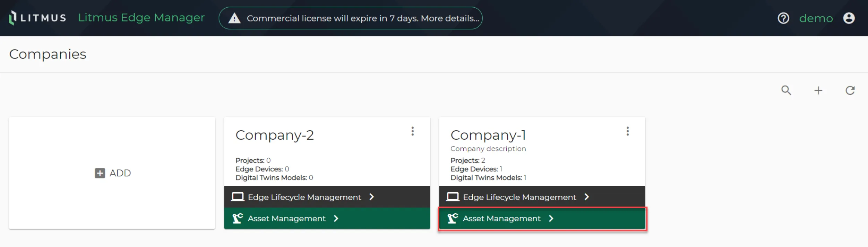The width and height of the screenshot is (868, 247).
Task: Open Asset Management for Company-1
Action: (x=542, y=218)
